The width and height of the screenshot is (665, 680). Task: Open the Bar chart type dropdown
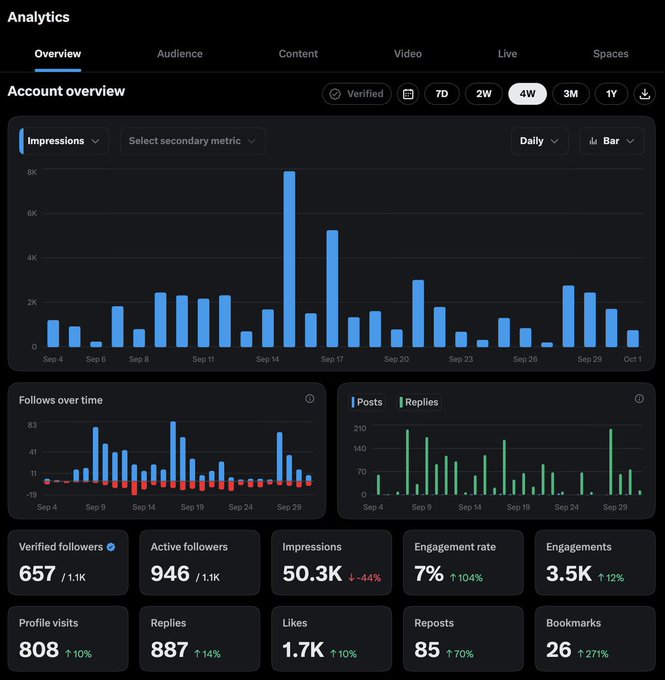(611, 141)
